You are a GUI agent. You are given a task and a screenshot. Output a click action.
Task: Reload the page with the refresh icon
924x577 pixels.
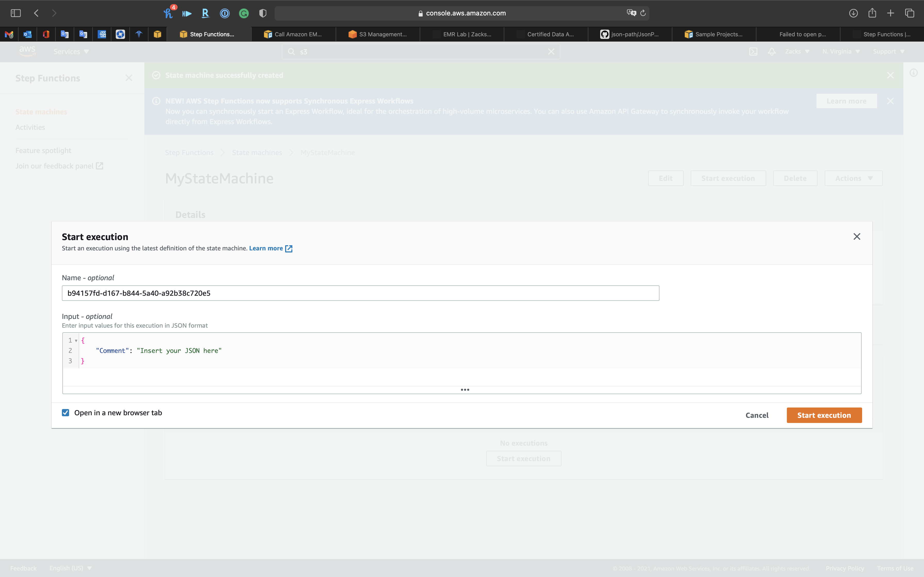[643, 13]
